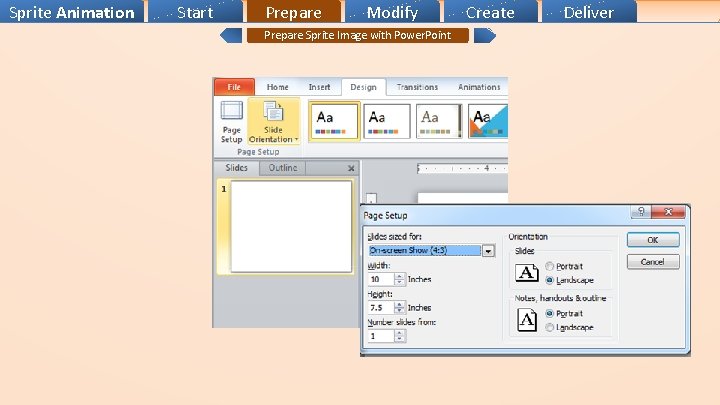This screenshot has height=405, width=720.
Task: Open the Transitions ribbon tab
Action: [x=417, y=87]
